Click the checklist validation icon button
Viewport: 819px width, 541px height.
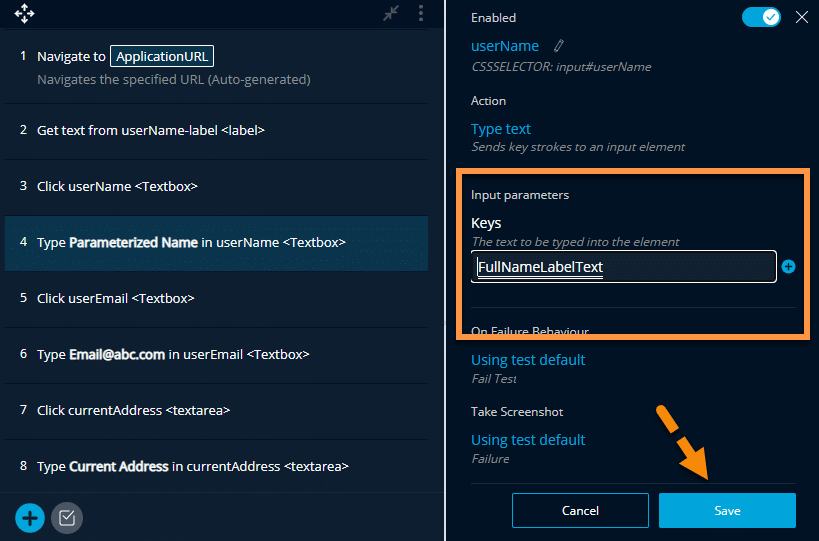67,518
